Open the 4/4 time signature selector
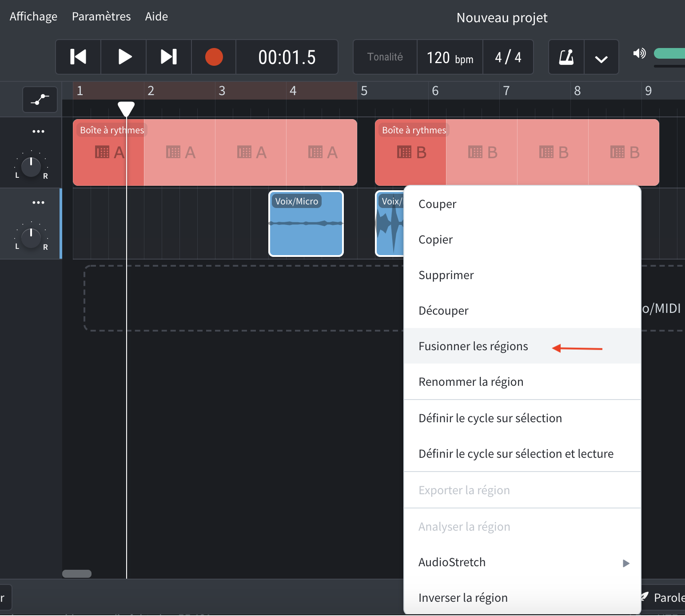 point(507,57)
